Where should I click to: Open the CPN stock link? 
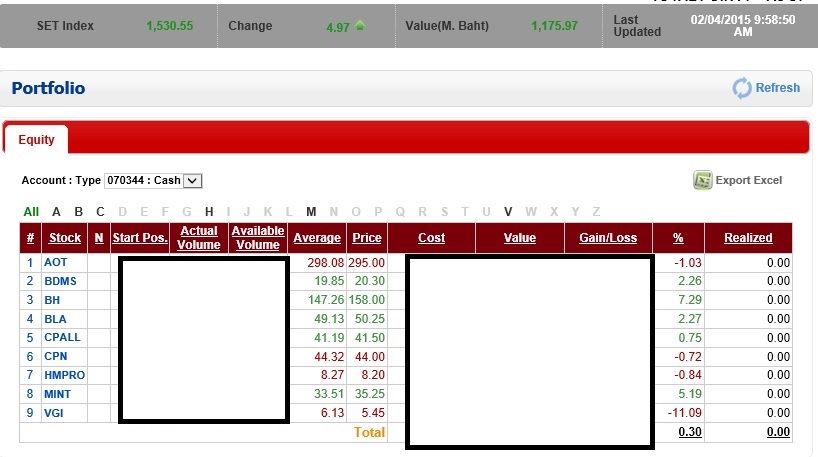pyautogui.click(x=55, y=356)
